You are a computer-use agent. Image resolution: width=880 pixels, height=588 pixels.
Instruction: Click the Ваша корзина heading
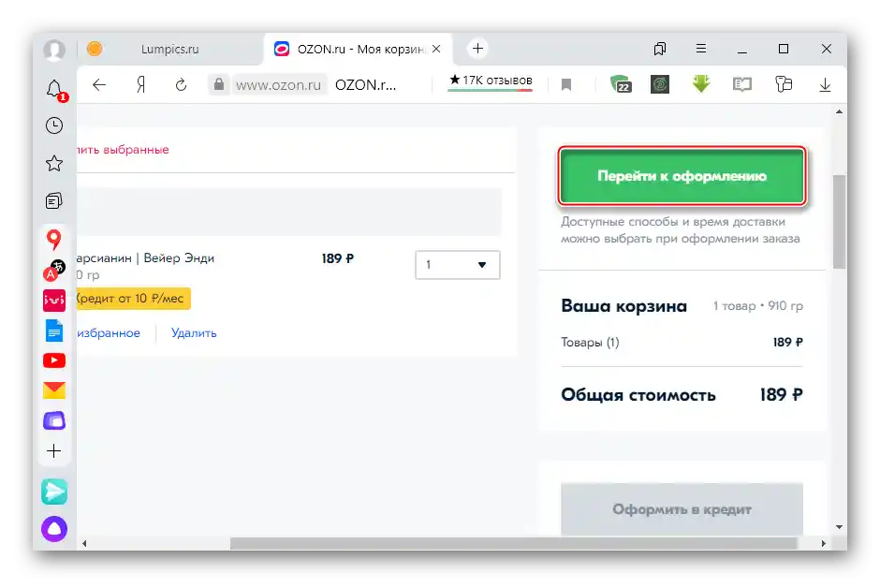(623, 306)
